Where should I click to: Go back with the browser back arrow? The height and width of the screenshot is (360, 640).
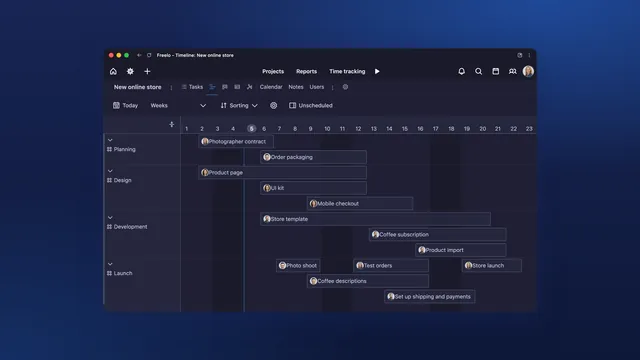click(139, 55)
